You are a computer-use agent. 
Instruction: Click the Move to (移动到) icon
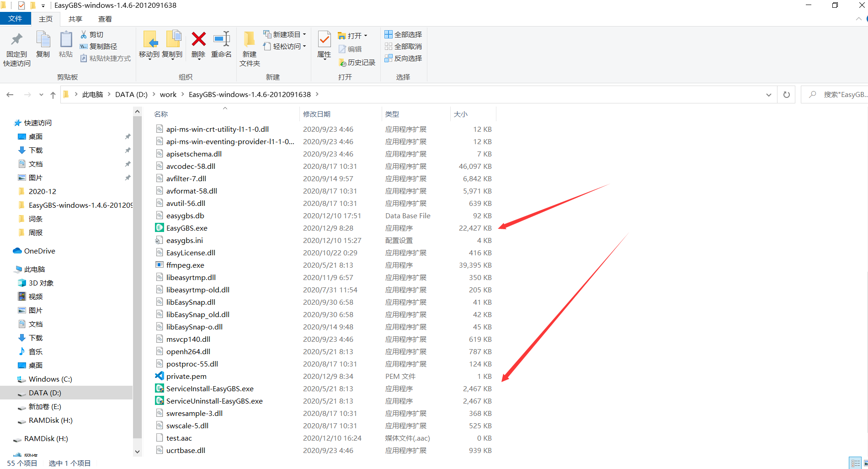tap(149, 39)
